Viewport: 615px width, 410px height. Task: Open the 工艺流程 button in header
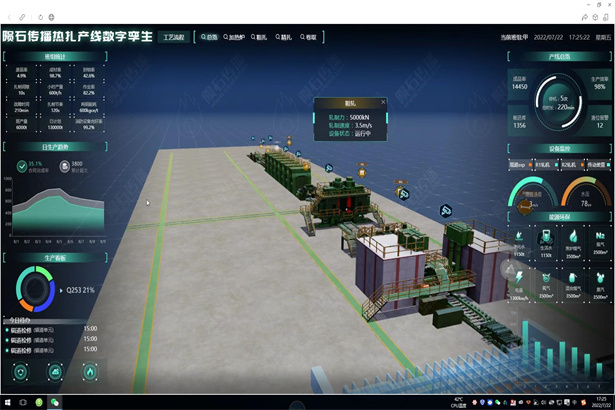[173, 37]
